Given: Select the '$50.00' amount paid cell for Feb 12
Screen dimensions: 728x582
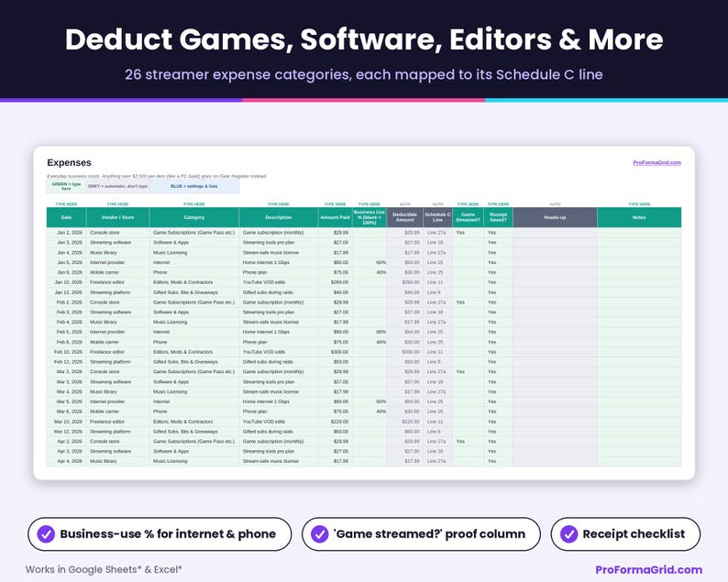Looking at the screenshot, I should [x=335, y=361].
